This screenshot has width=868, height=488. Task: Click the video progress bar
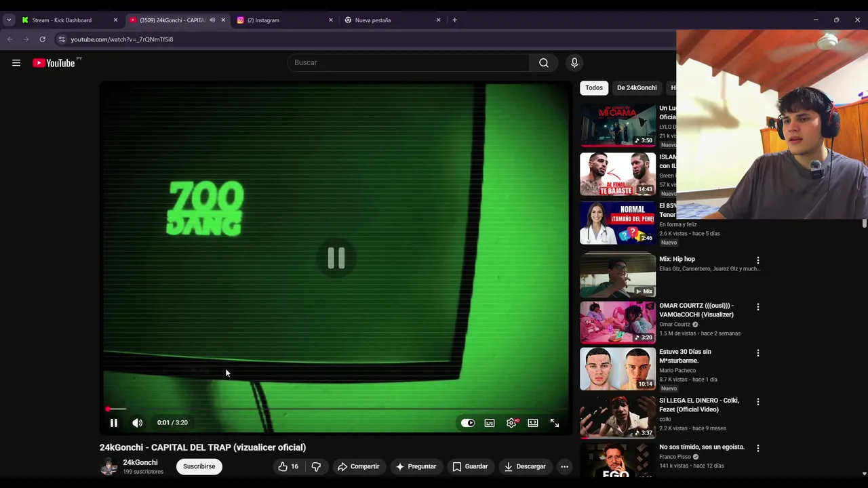tap(336, 409)
